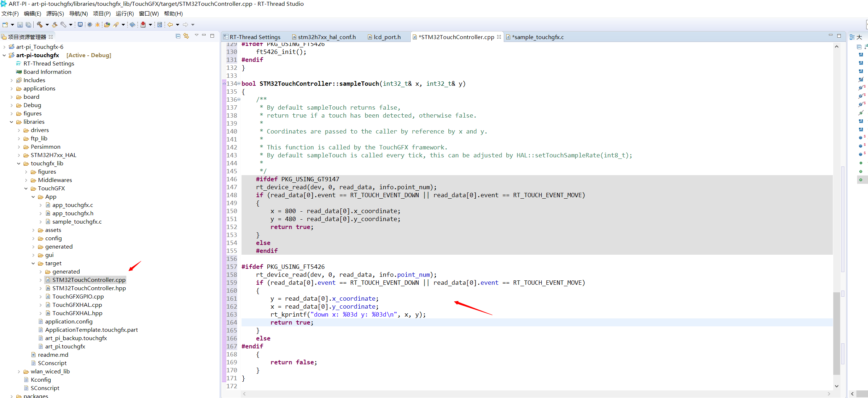Collapse the touchgfx_lib folder
This screenshot has width=868, height=398.
(x=19, y=164)
